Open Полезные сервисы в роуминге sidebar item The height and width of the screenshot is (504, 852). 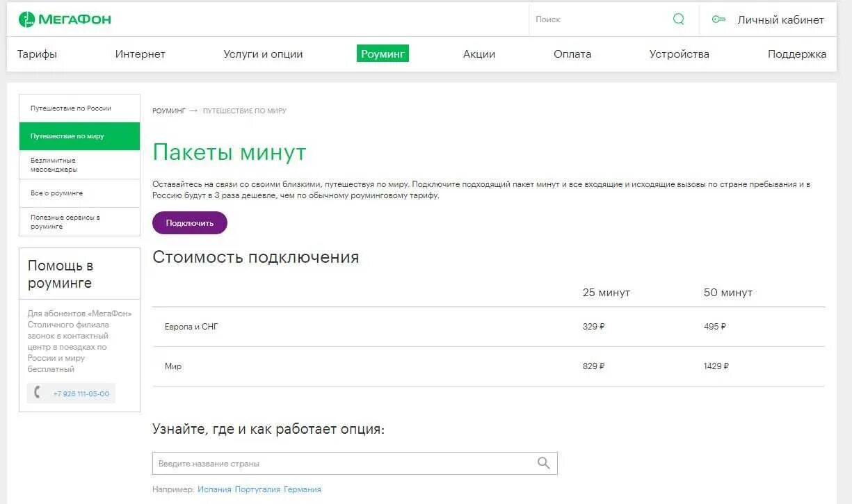(79, 222)
